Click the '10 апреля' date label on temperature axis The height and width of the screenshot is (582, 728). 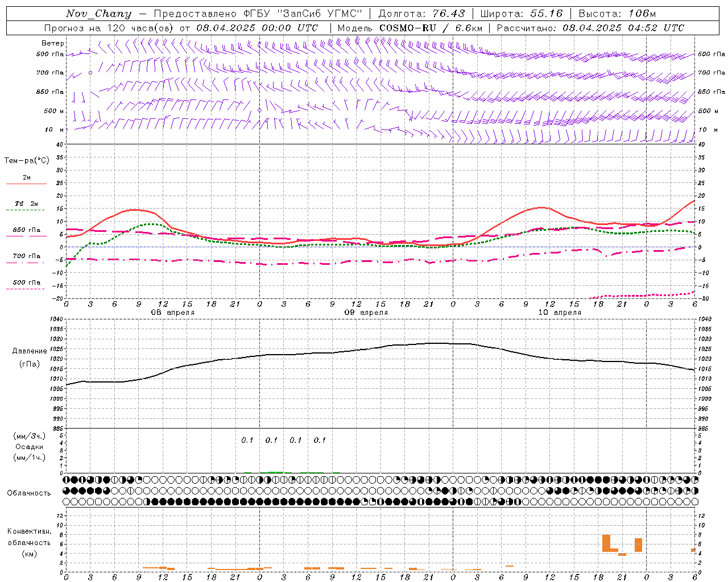point(560,313)
